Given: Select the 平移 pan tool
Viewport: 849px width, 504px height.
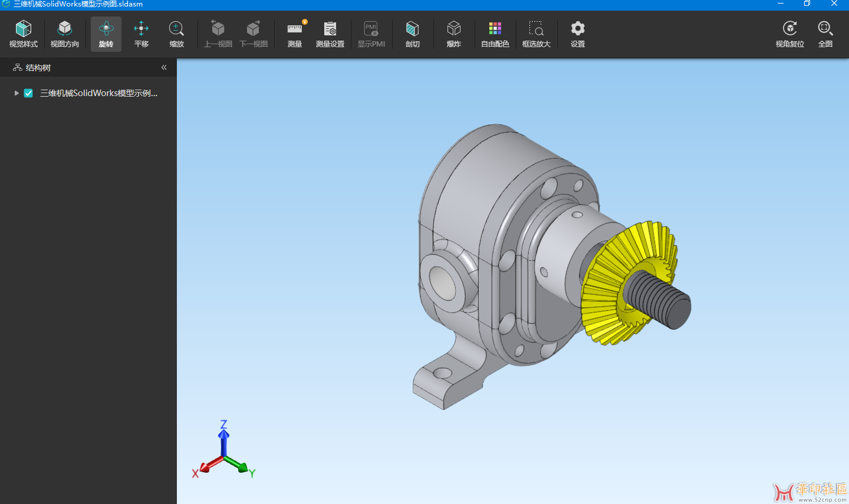Looking at the screenshot, I should point(141,34).
